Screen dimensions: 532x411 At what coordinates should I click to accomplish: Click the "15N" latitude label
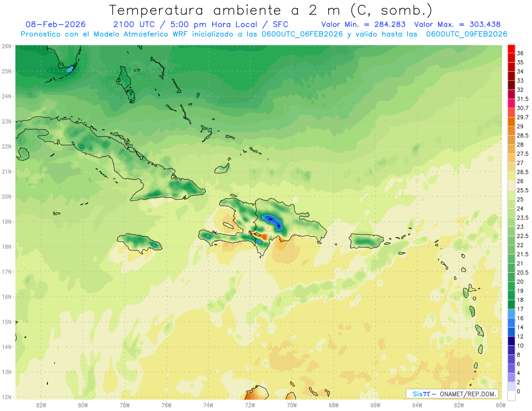click(6, 321)
